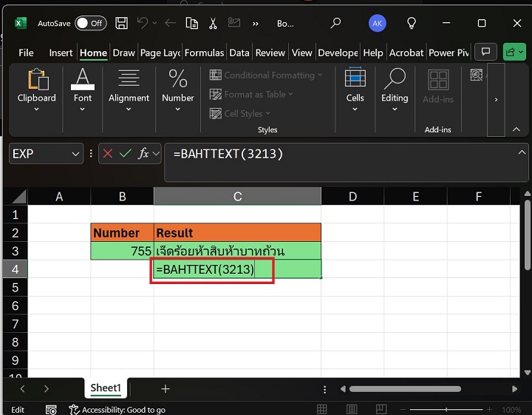Click the lightbulb ideas icon
This screenshot has height=415, width=532.
point(412,23)
